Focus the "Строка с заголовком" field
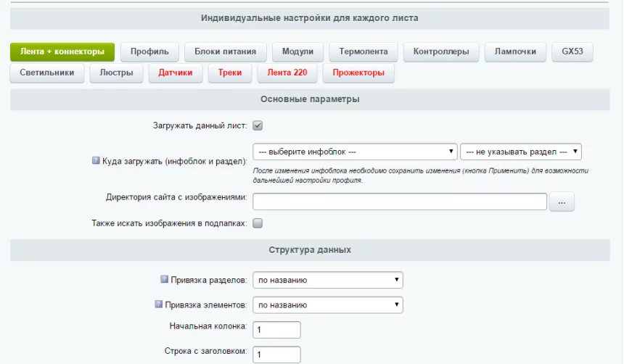 point(276,355)
